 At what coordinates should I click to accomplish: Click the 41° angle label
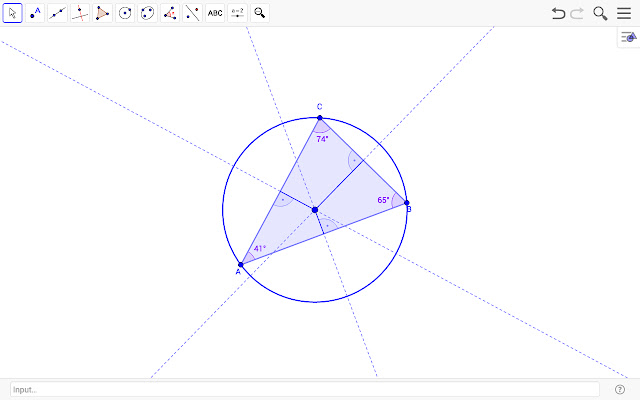point(260,248)
